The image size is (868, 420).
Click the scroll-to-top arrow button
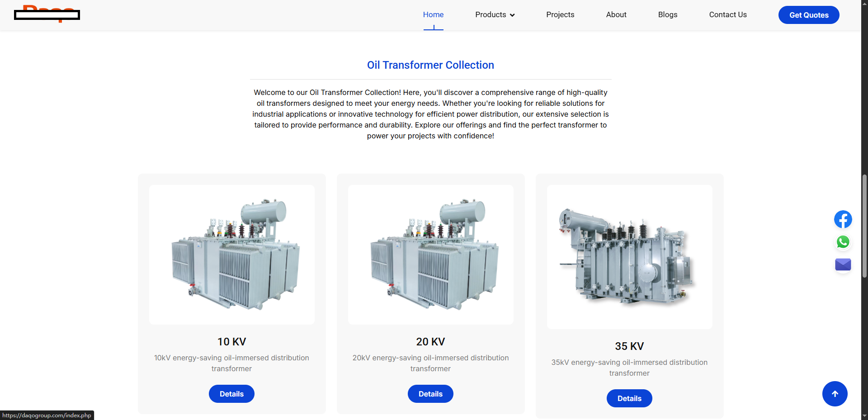tap(835, 394)
